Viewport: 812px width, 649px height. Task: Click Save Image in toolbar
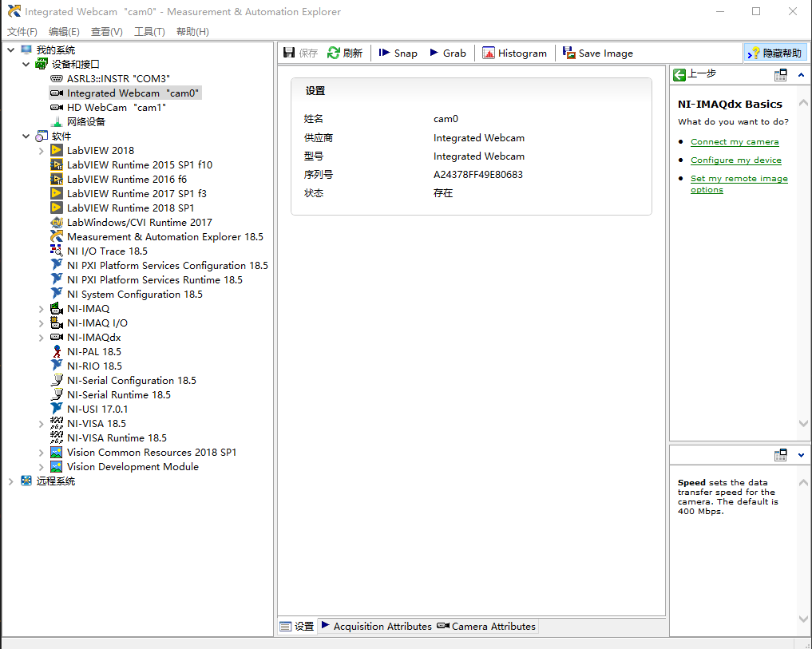[597, 53]
